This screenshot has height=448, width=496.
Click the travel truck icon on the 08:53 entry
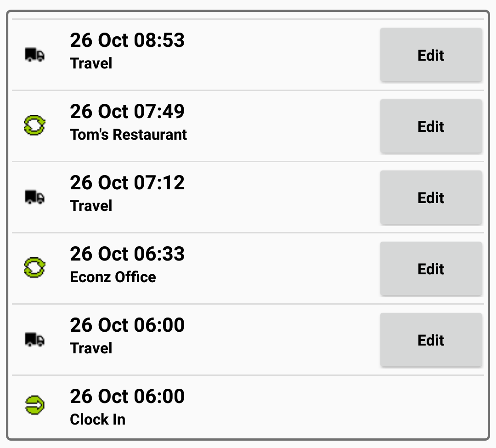click(34, 55)
